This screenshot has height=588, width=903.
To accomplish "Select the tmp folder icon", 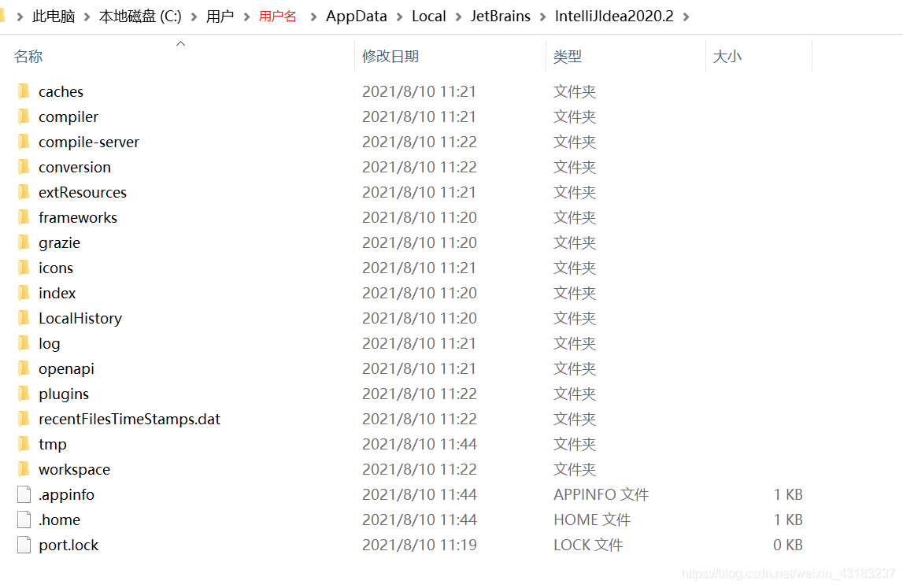I will pos(24,444).
